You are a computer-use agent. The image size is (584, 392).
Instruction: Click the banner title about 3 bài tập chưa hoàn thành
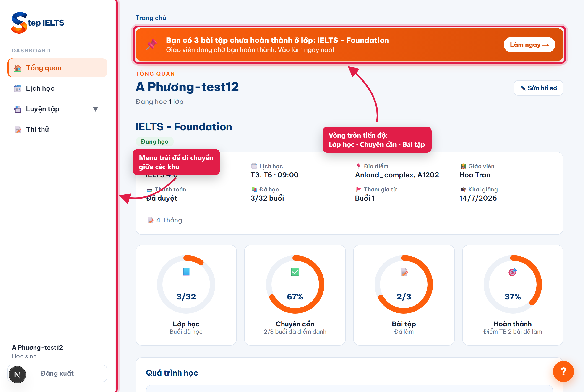pos(277,40)
